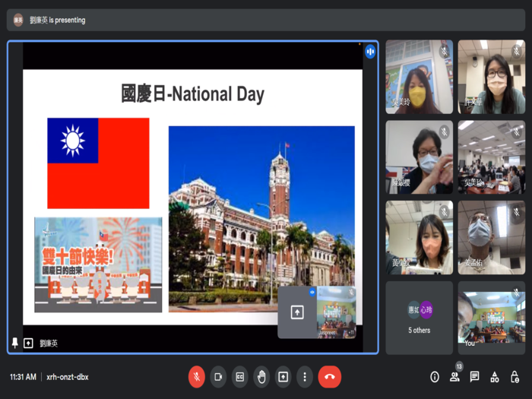Click muted mic icon on conference room tile
This screenshot has height=399, width=532.
coord(516,131)
